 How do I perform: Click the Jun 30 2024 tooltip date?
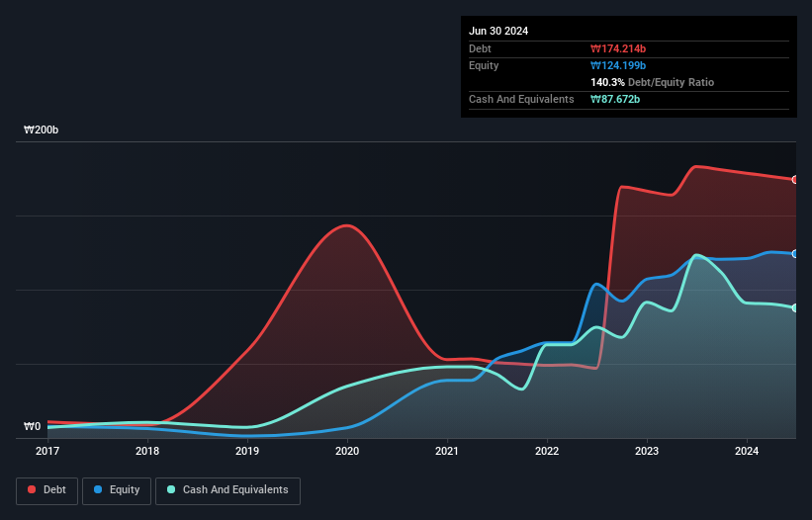(498, 31)
